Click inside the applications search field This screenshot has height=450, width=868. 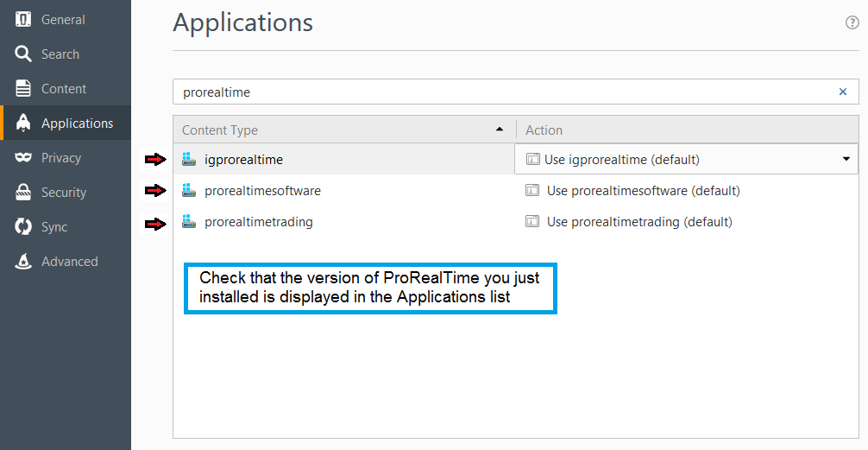500,92
